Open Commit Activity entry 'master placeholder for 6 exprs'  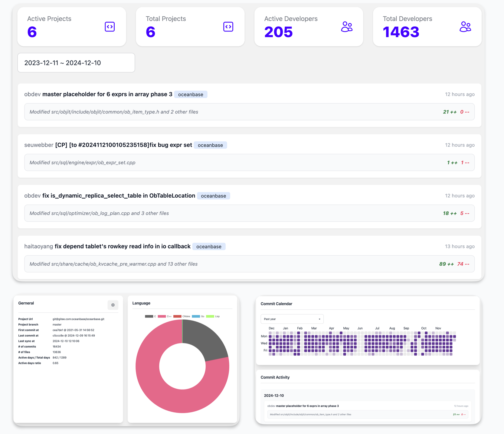pyautogui.click(x=307, y=406)
